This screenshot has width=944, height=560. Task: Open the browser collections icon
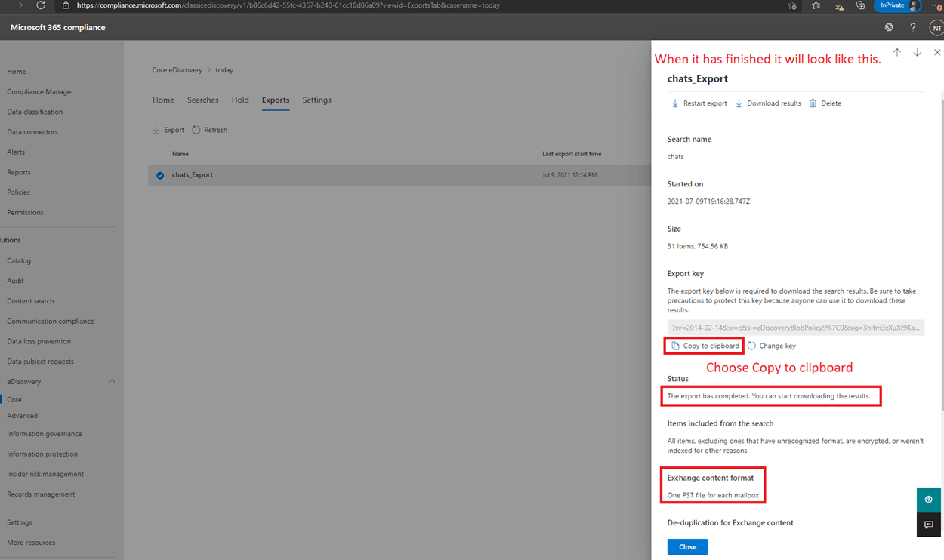tap(860, 5)
